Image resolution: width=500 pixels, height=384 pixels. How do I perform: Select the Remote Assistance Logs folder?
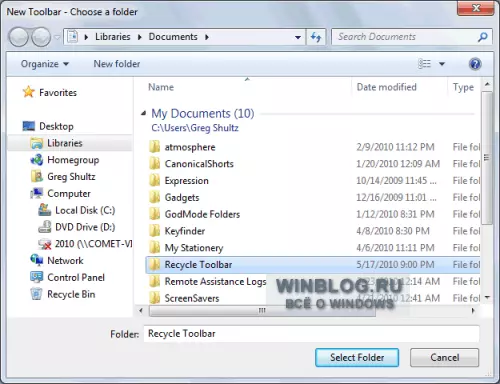pyautogui.click(x=207, y=281)
